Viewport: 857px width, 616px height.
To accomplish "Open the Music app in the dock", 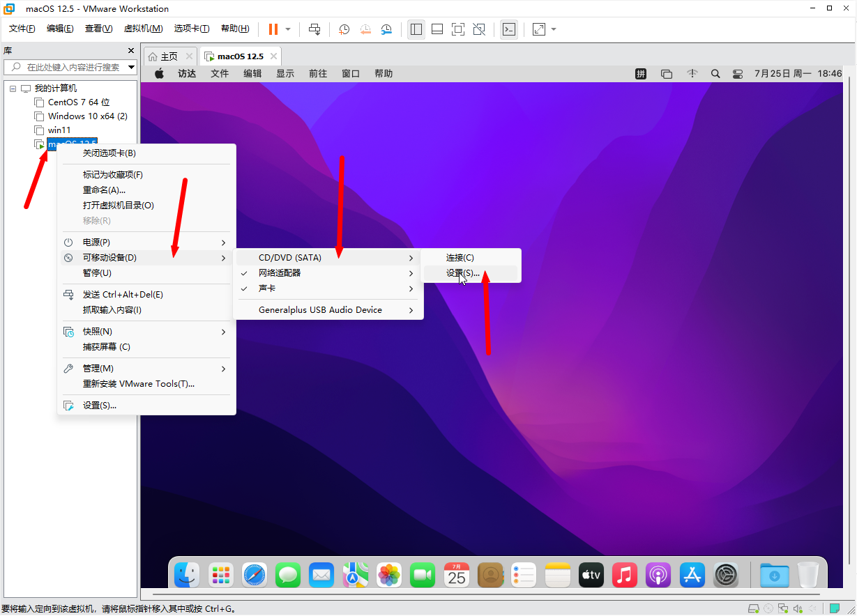I will (625, 575).
